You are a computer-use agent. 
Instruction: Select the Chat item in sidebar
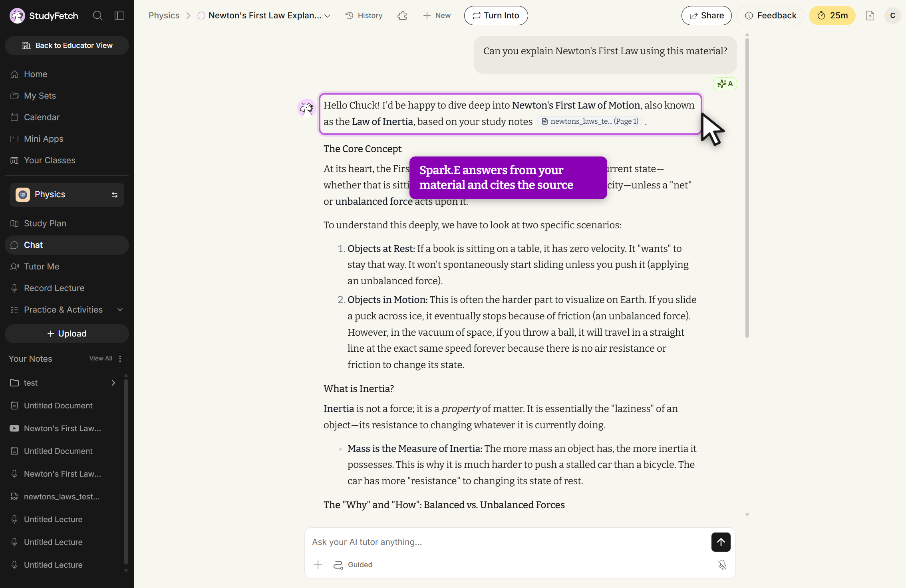(67, 245)
